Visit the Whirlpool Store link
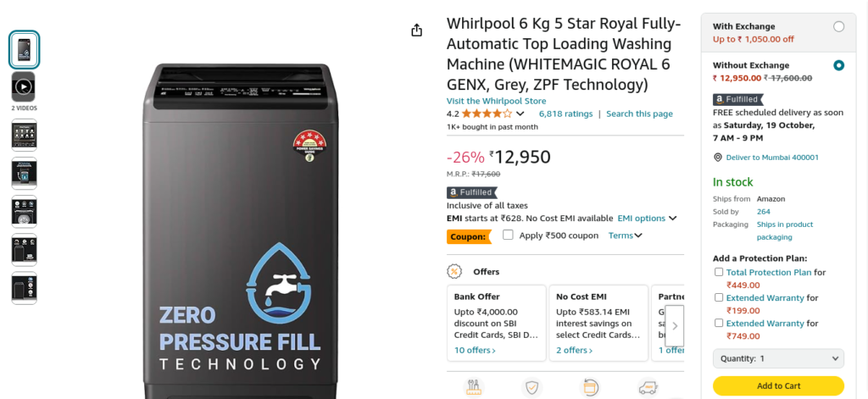 [496, 102]
